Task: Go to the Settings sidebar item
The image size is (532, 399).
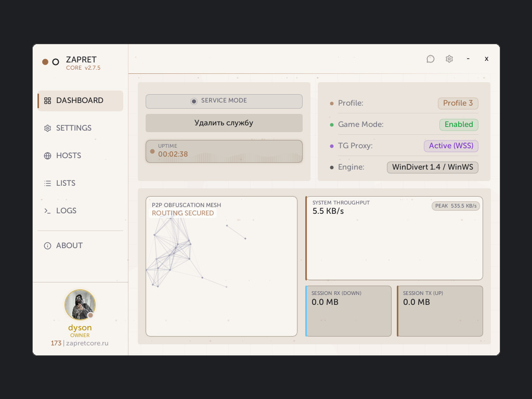Action: (x=81, y=128)
